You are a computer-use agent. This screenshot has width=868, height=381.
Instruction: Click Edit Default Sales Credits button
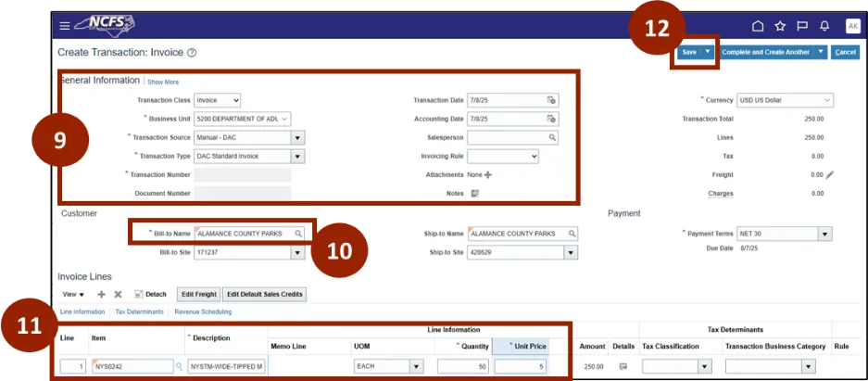[265, 294]
